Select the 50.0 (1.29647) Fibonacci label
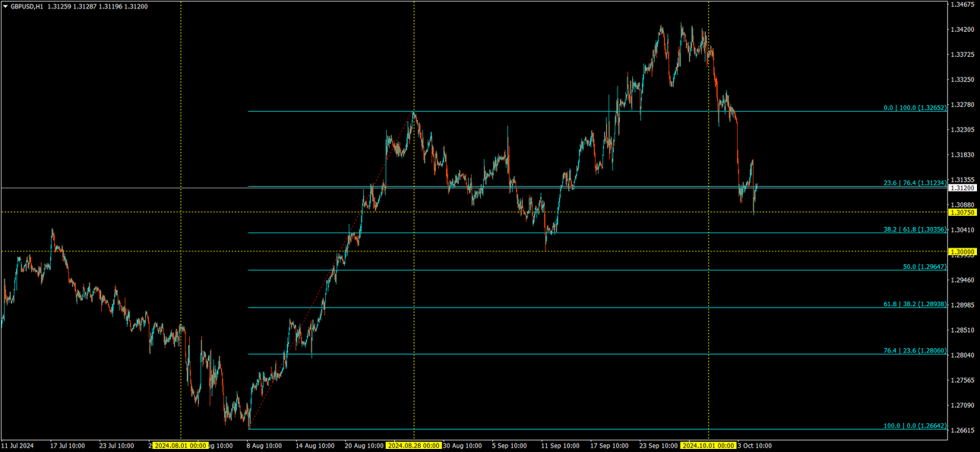The image size is (980, 452). point(925,267)
